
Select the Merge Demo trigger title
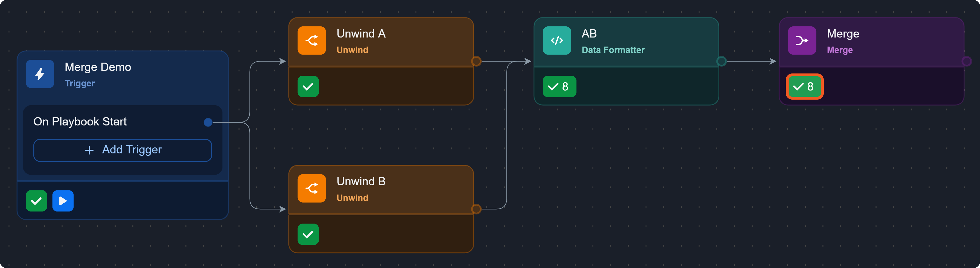pyautogui.click(x=98, y=67)
